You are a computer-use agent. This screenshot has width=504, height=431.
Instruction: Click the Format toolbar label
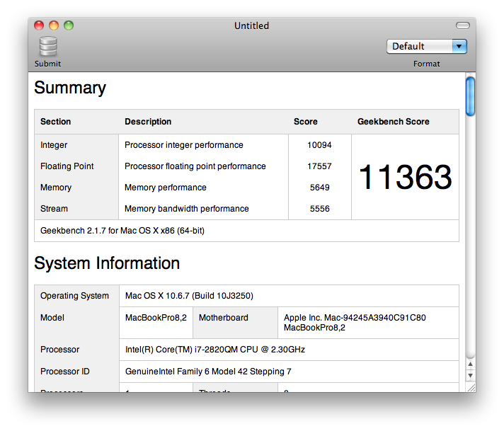pyautogui.click(x=427, y=64)
